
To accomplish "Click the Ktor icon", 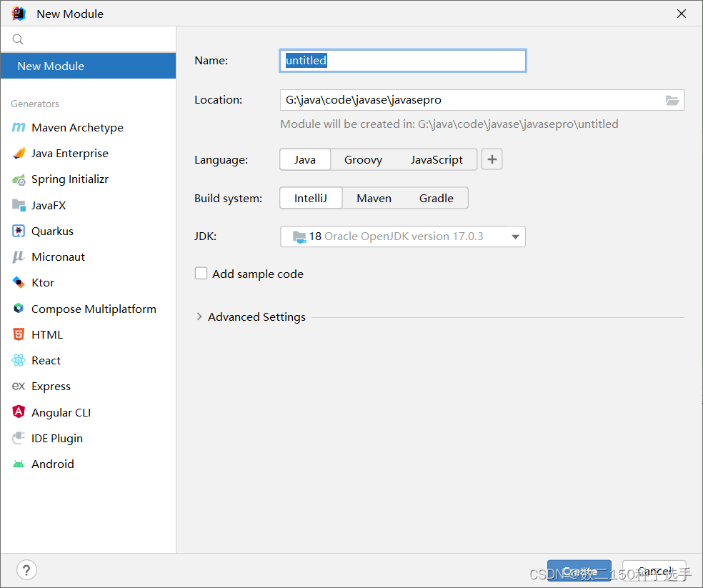I will (x=19, y=282).
